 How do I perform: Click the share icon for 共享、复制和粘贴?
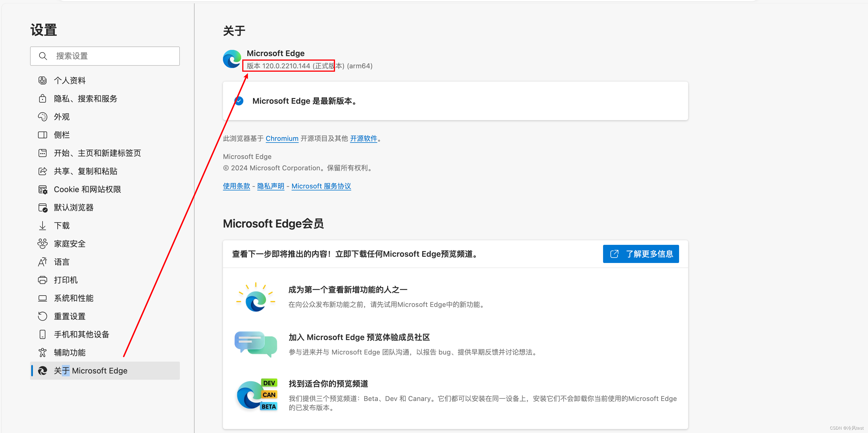click(43, 171)
